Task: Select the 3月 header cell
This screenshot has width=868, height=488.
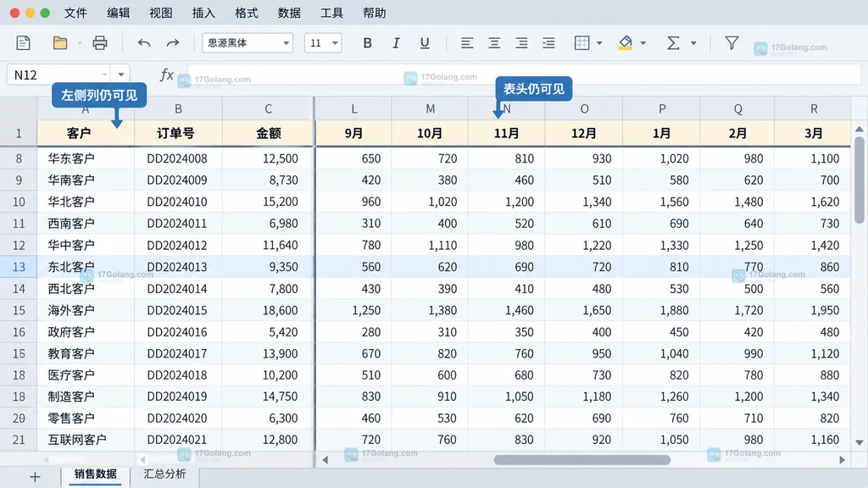Action: (x=813, y=133)
